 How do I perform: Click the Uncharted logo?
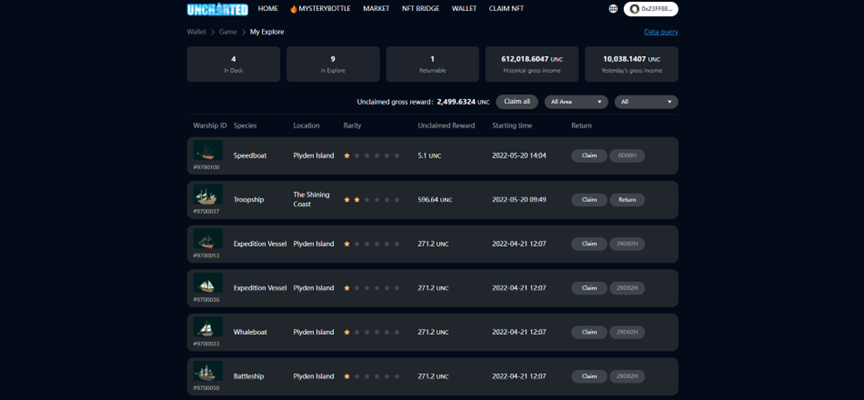216,9
